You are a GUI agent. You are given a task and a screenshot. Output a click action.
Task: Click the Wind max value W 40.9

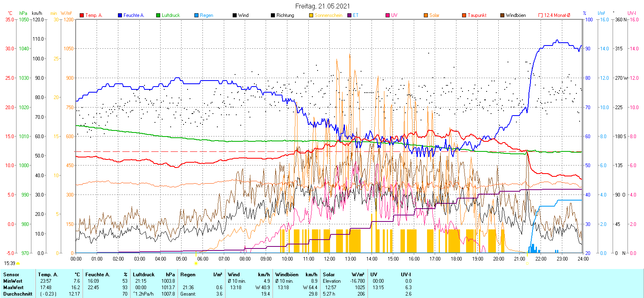(x=262, y=288)
